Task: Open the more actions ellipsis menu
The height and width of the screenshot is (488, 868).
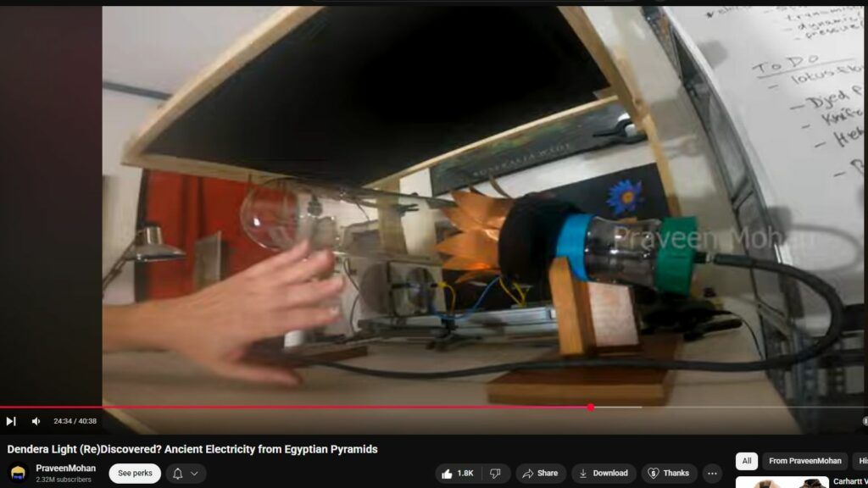Action: coord(713,474)
